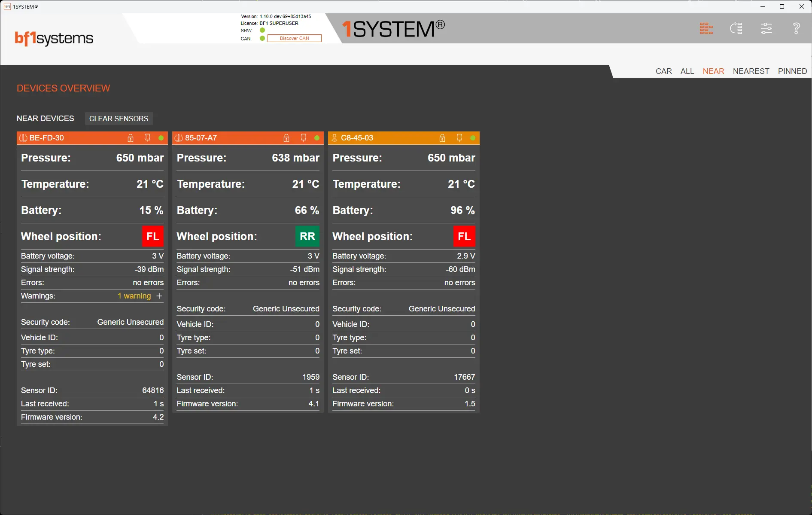This screenshot has height=515, width=812.
Task: Open the devices overview grid icon
Action: (x=706, y=28)
